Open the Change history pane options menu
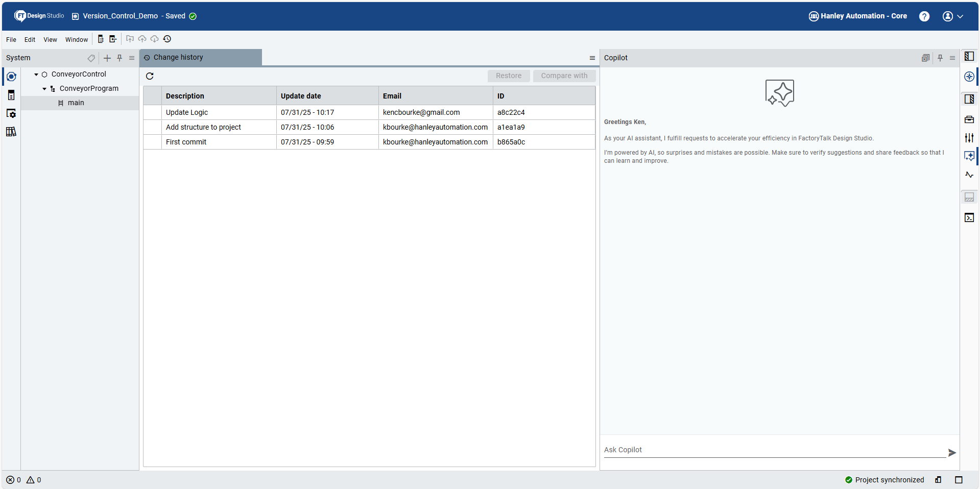980x489 pixels. pyautogui.click(x=592, y=58)
